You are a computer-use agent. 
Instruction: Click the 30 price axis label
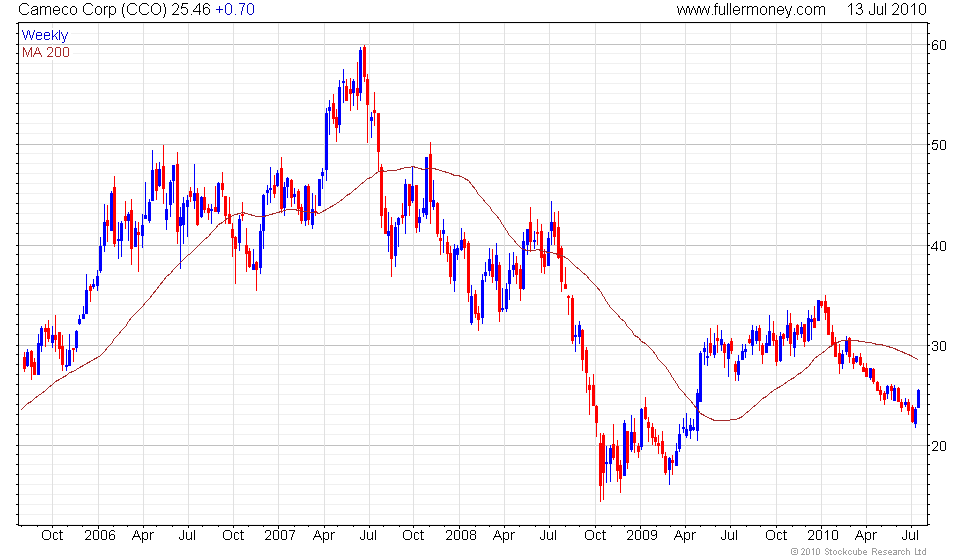point(939,346)
